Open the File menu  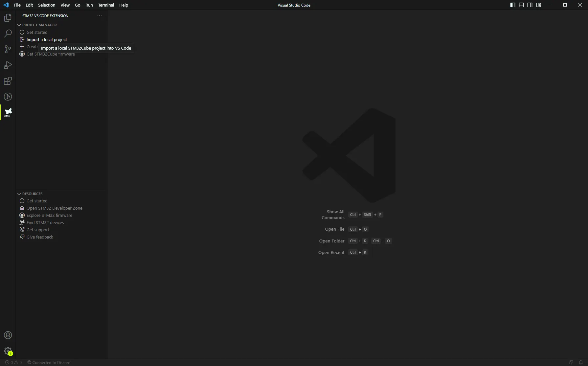[17, 5]
